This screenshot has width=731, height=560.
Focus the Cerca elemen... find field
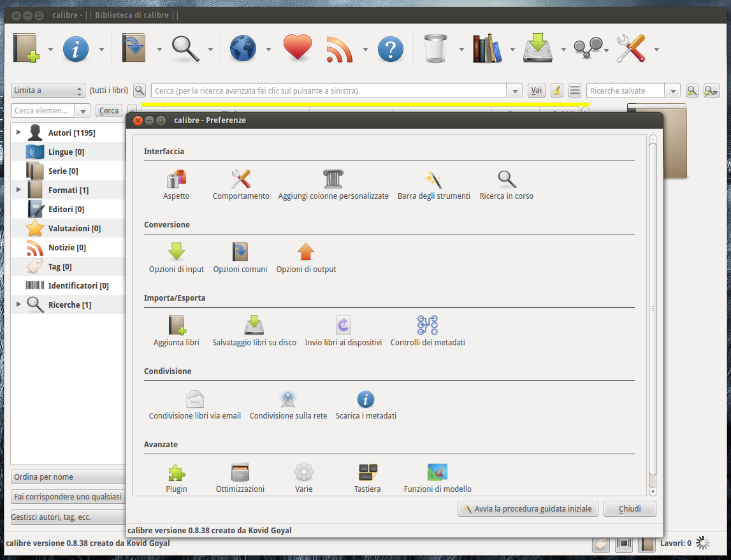coord(43,110)
